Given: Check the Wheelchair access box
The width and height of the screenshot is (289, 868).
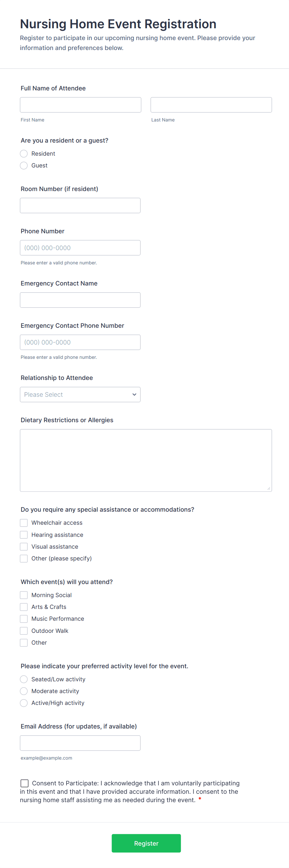Looking at the screenshot, I should pyautogui.click(x=24, y=523).
